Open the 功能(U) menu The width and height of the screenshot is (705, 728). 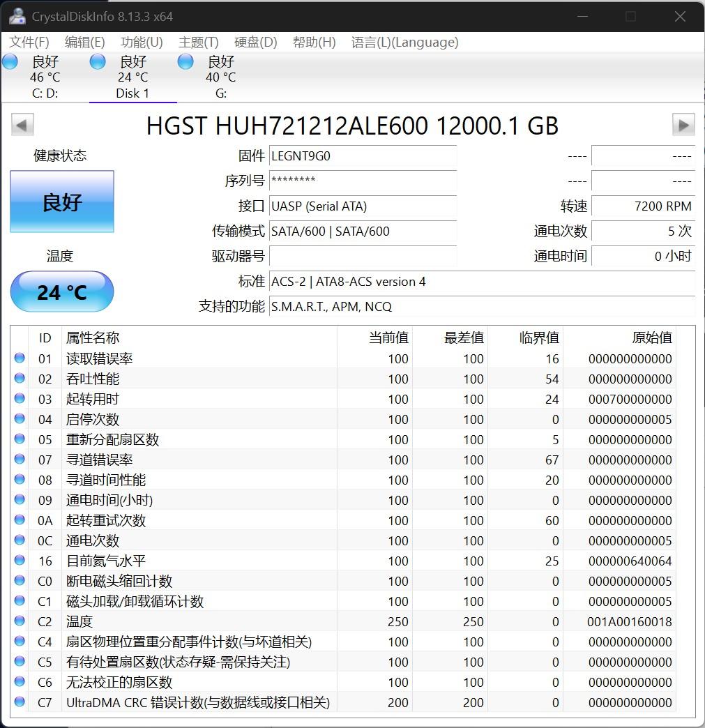click(x=142, y=43)
